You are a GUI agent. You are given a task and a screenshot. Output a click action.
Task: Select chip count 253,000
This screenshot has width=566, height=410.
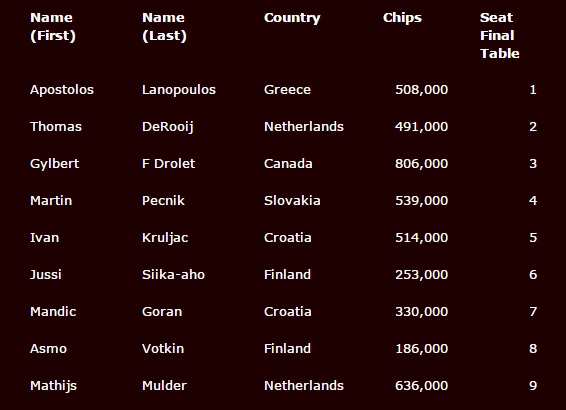coord(421,275)
